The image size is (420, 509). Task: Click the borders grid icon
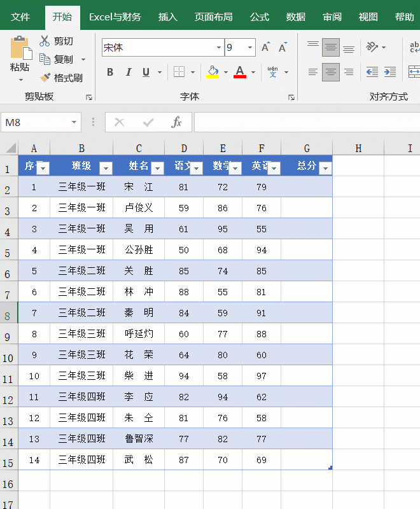179,72
